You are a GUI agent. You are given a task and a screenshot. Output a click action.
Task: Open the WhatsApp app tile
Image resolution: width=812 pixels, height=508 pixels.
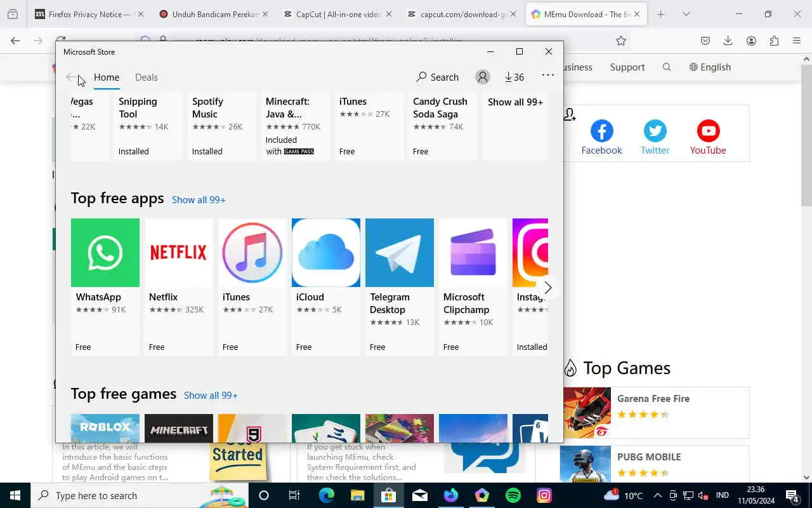click(x=105, y=287)
